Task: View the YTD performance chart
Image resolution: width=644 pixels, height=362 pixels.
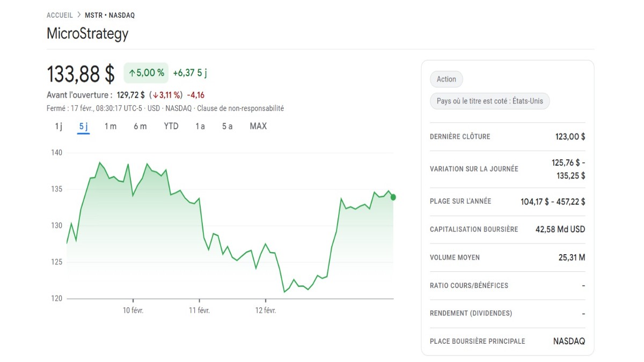Action: [x=171, y=126]
